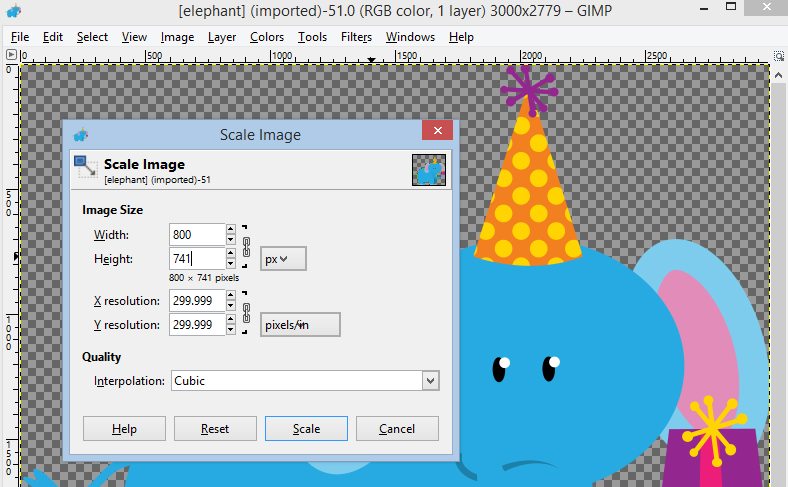Open the Tools menu

pyautogui.click(x=312, y=37)
